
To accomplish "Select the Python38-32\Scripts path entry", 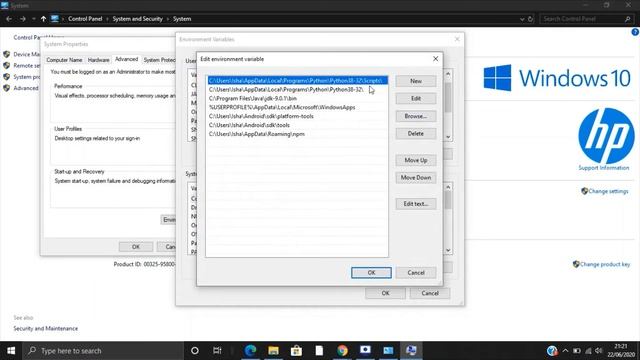I will click(x=297, y=80).
